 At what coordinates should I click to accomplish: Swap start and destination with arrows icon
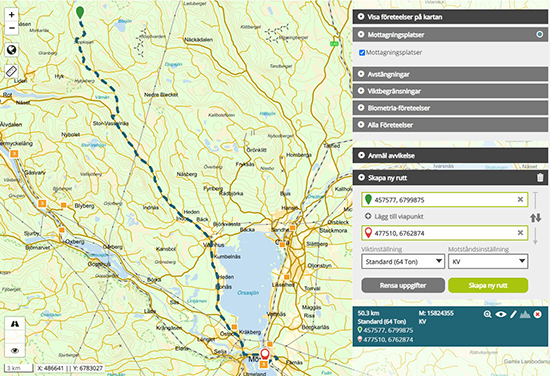click(536, 218)
